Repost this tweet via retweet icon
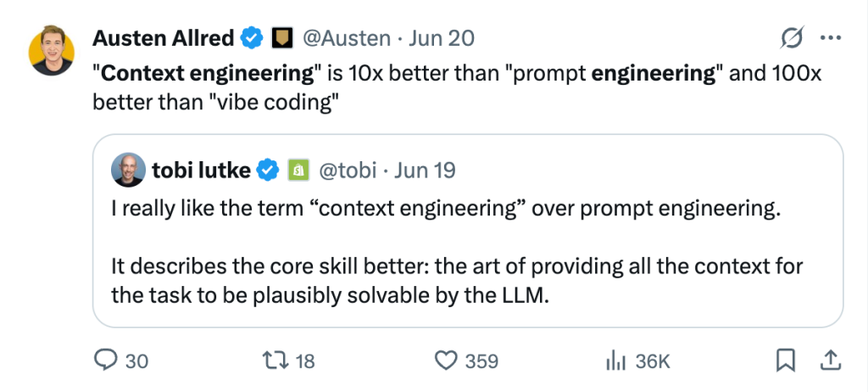Viewport: 868px width, 392px height. pyautogui.click(x=276, y=361)
